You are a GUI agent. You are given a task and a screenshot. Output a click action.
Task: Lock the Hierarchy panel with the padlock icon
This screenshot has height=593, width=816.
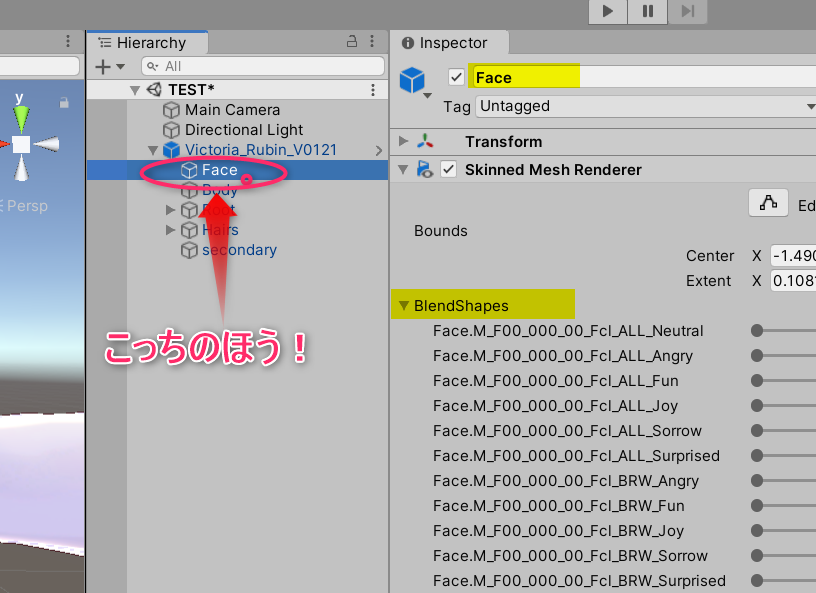(x=352, y=42)
